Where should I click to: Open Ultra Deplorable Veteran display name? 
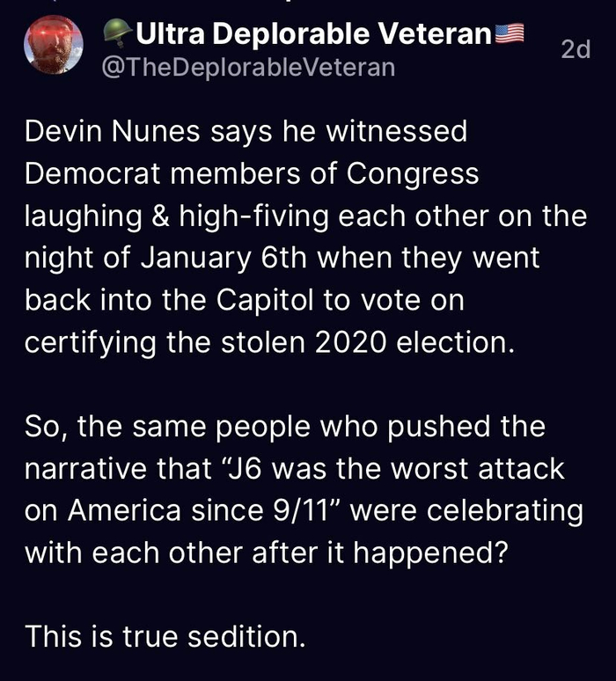(x=312, y=34)
